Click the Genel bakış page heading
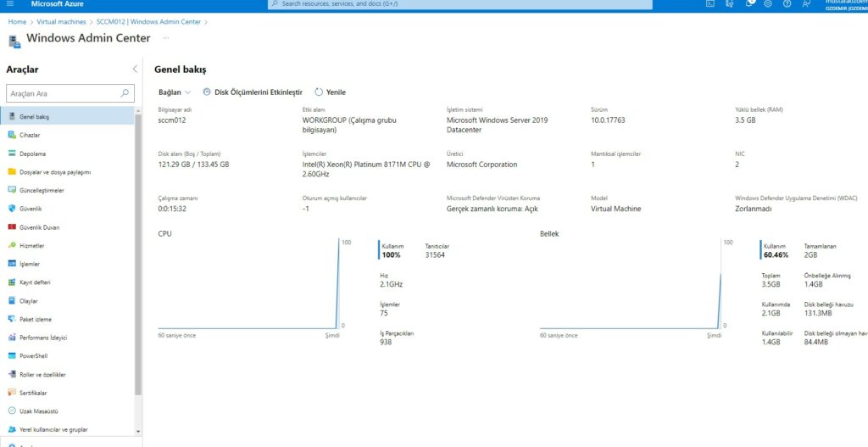Screen dimensions: 868x447 coord(180,70)
